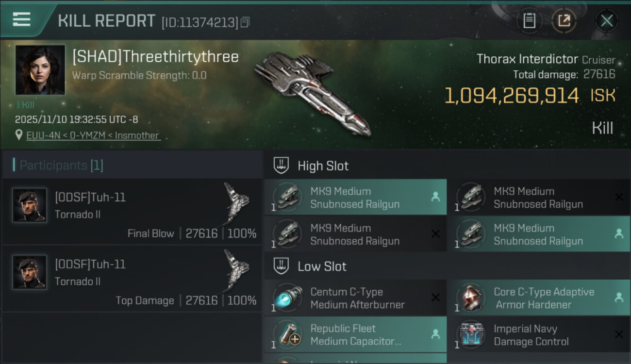Select the Low Slot section header

[x=322, y=266]
